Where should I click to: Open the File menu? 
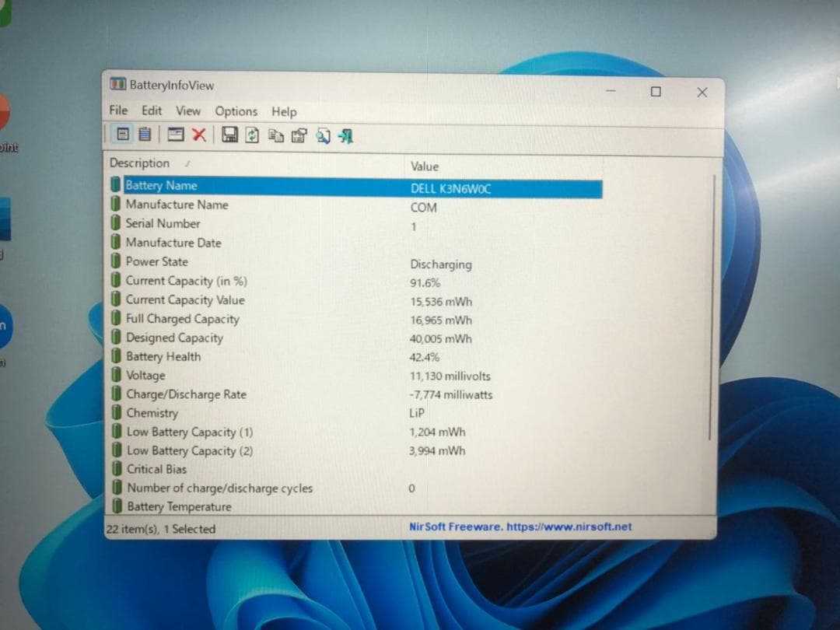point(118,110)
